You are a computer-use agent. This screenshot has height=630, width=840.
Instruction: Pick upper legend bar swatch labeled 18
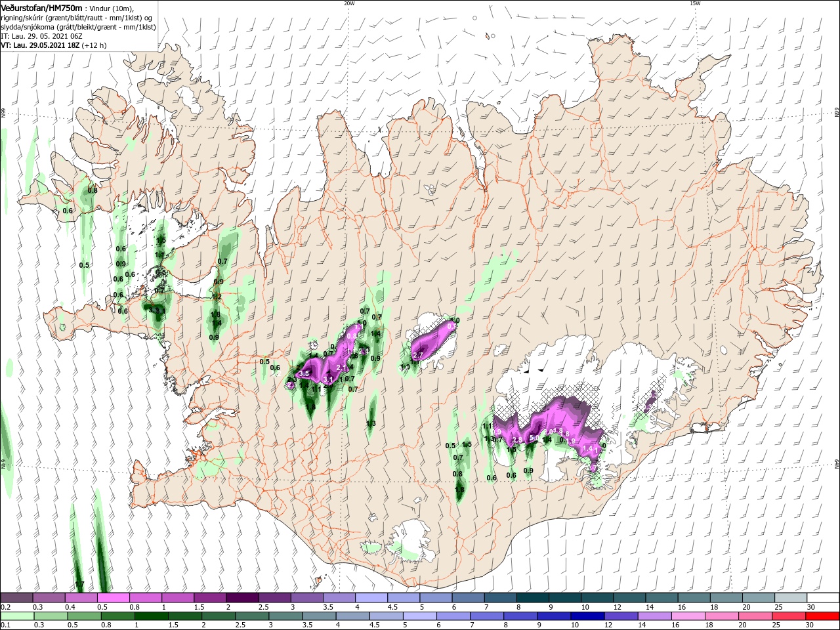tap(726, 597)
